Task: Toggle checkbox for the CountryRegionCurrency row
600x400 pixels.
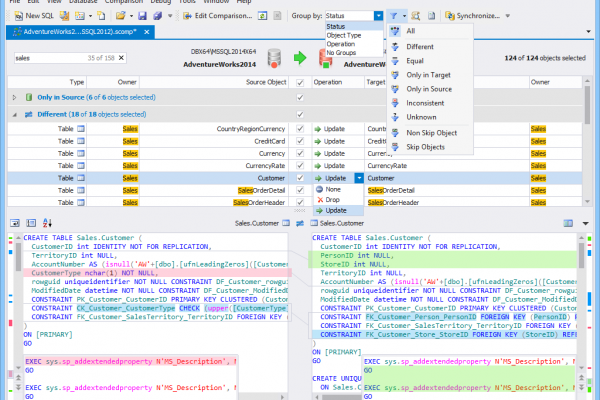Action: tap(300, 129)
